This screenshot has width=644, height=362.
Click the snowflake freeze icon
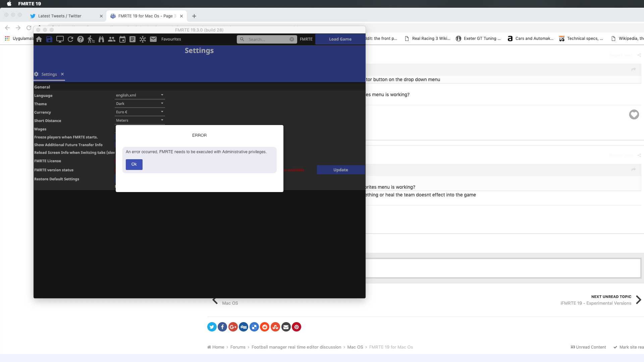tap(143, 39)
